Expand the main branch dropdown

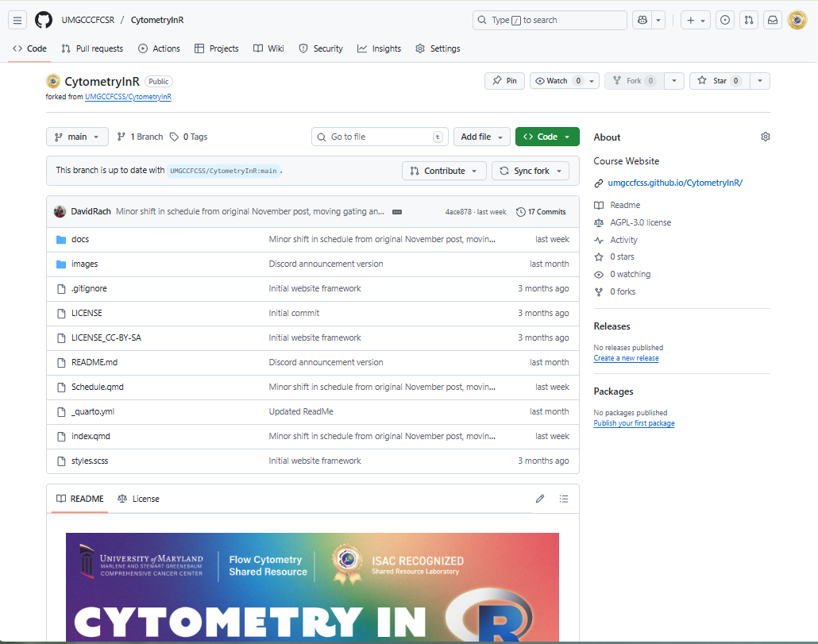click(x=77, y=137)
